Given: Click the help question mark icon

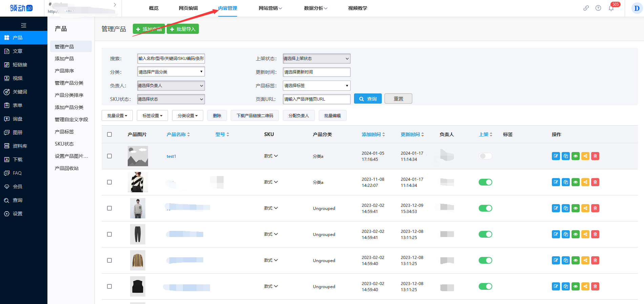Looking at the screenshot, I should [598, 8].
